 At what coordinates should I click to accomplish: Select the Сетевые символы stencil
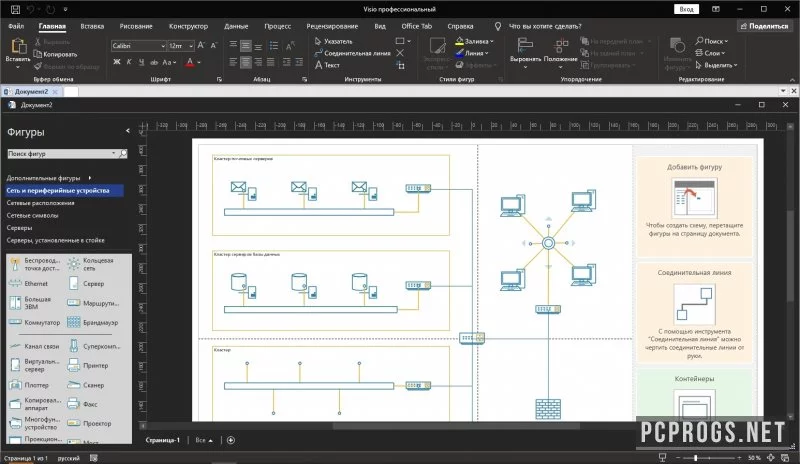pyautogui.click(x=32, y=215)
